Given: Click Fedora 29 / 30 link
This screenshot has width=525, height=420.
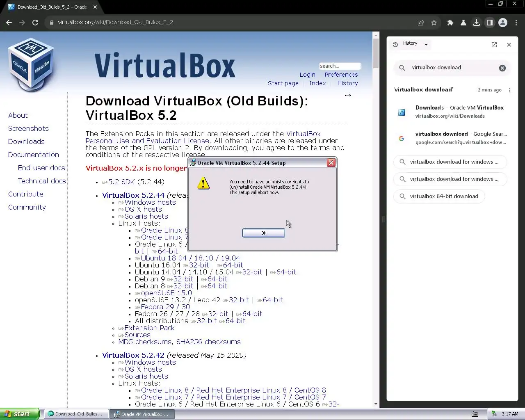Looking at the screenshot, I should tap(165, 307).
